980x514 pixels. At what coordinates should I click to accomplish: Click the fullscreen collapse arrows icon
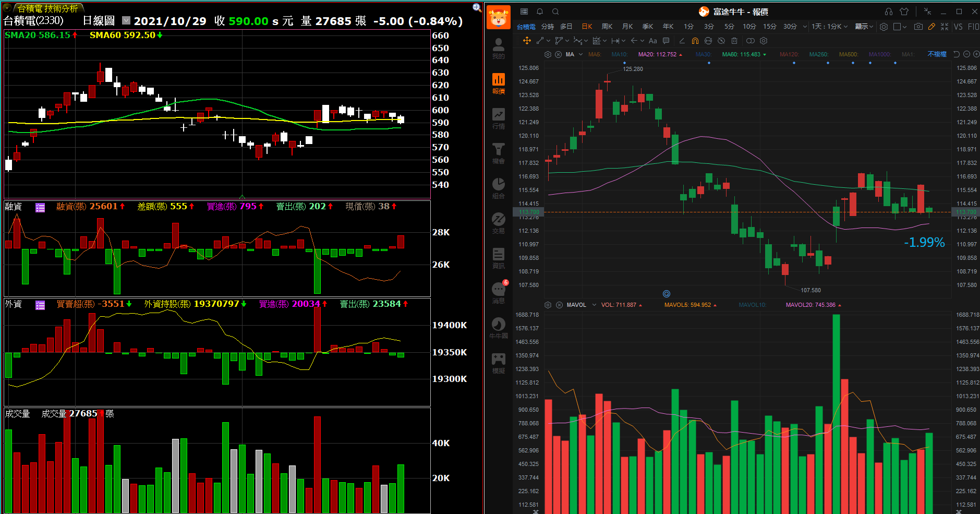tap(945, 27)
